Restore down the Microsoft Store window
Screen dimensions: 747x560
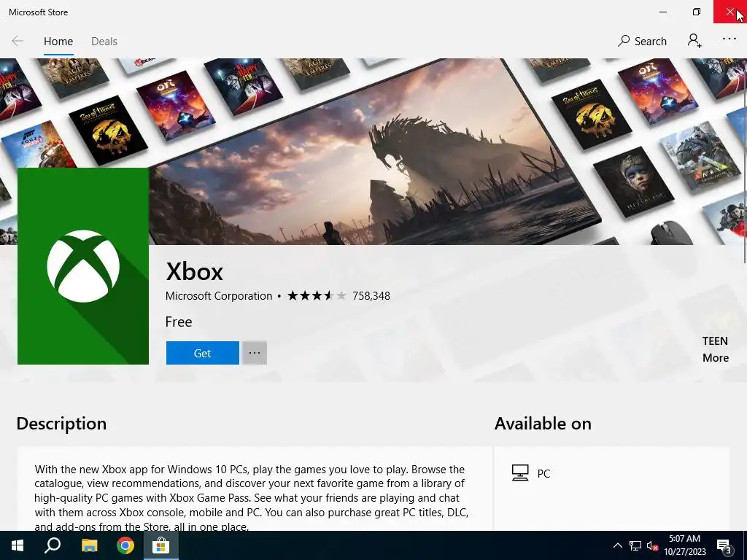pos(697,12)
